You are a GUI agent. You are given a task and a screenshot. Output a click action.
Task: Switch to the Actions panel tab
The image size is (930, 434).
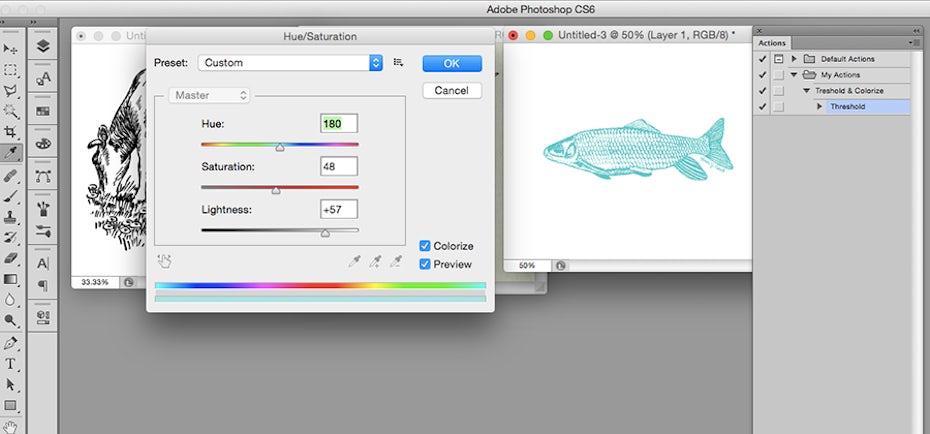(771, 43)
